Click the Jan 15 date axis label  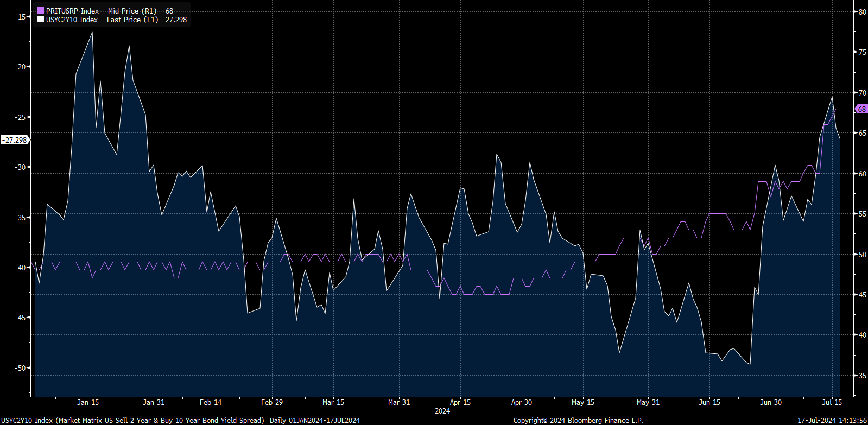pyautogui.click(x=88, y=402)
